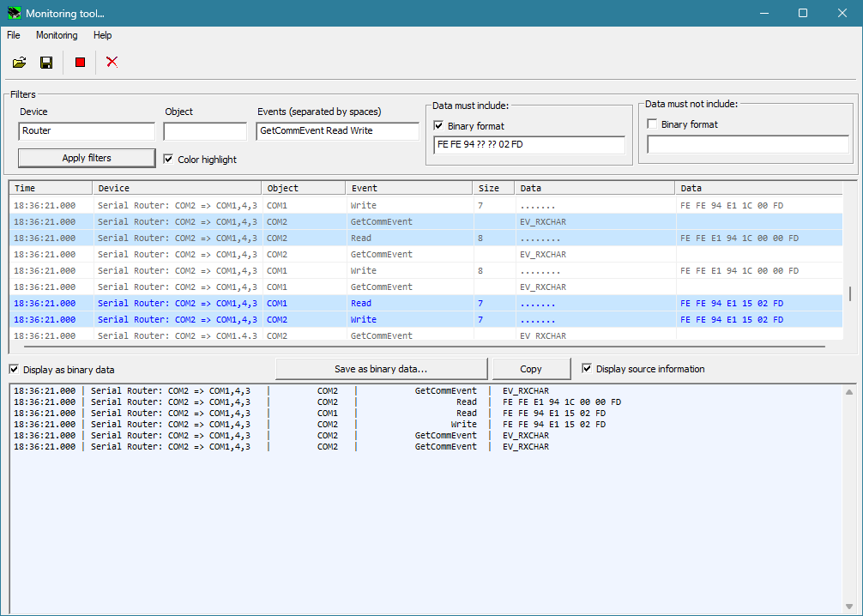Clear the log with the red X icon

point(112,62)
